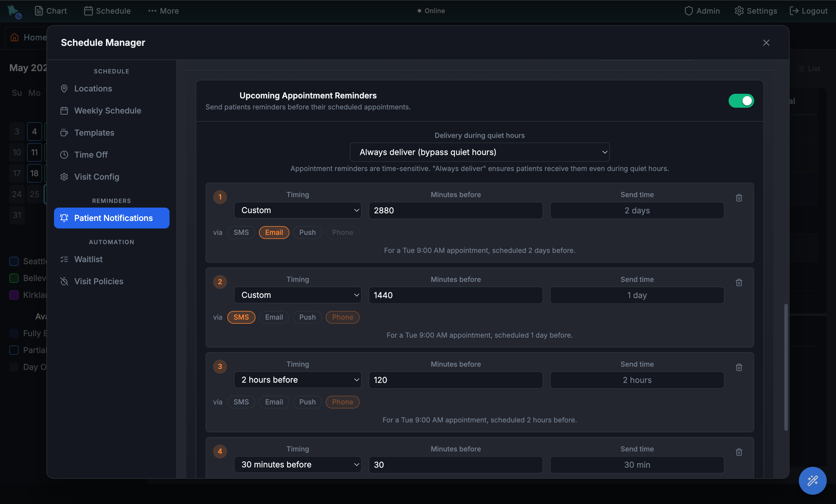Image resolution: width=836 pixels, height=504 pixels.
Task: Open Visit Config section
Action: click(112, 177)
